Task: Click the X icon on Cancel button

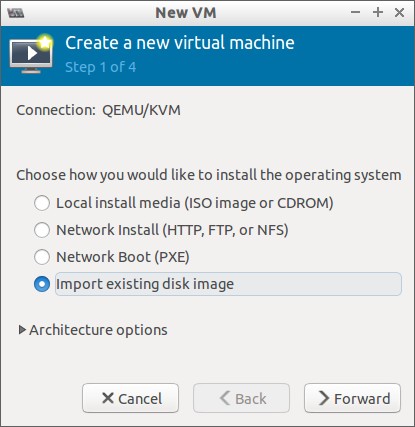Action: (x=108, y=398)
